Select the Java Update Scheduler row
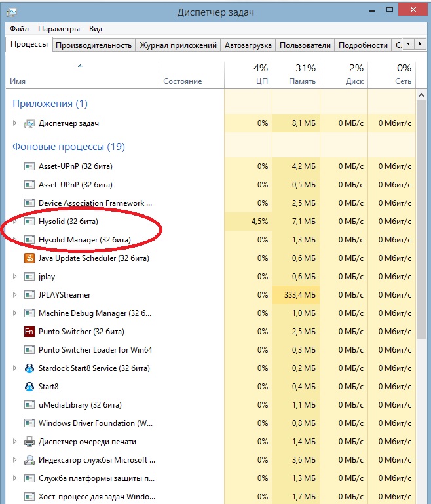 tap(210, 258)
